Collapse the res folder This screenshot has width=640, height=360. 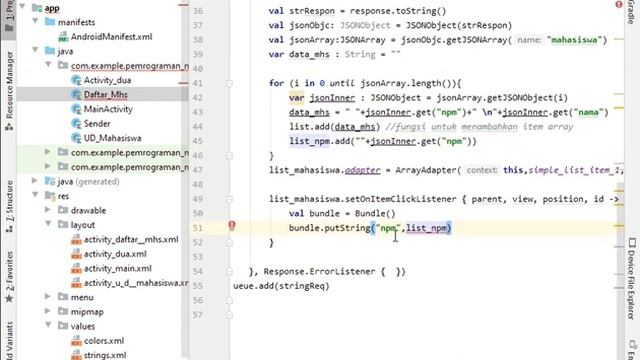click(36, 195)
